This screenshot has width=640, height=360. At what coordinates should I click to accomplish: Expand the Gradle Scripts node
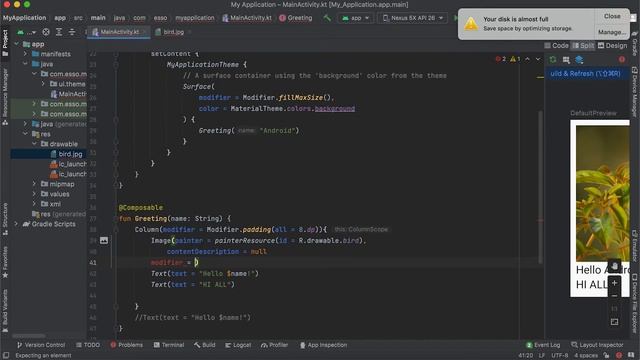(16, 224)
